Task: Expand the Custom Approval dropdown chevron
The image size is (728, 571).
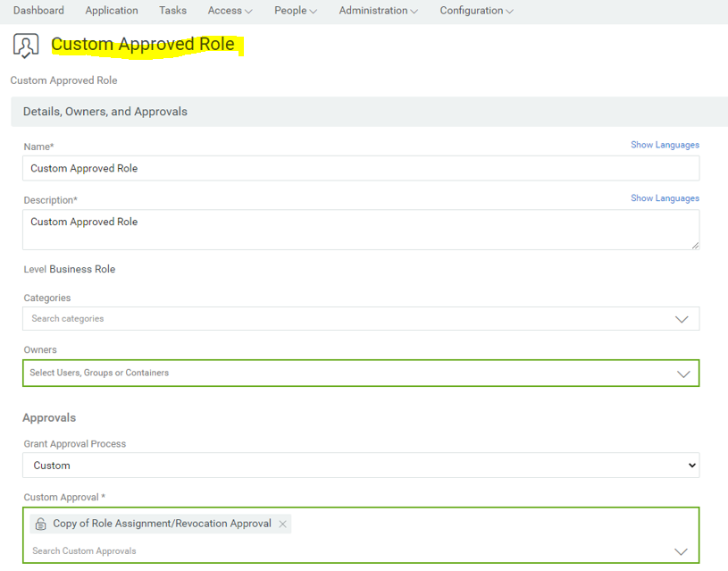Action: pos(681,551)
